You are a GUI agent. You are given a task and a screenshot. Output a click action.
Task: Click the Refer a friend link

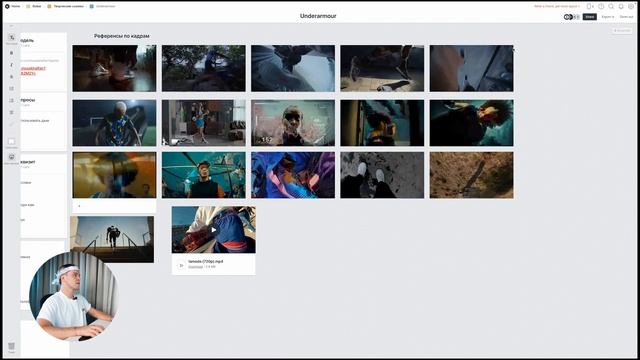(557, 7)
